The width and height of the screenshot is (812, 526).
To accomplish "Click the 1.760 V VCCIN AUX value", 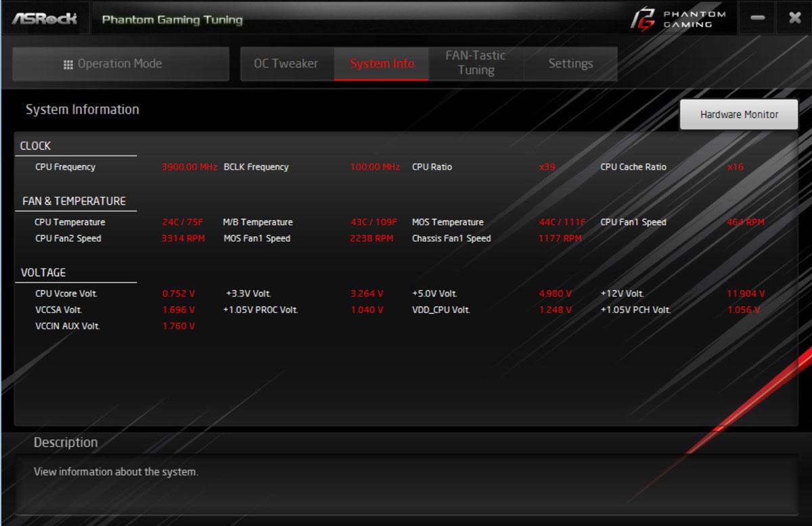I will pos(179,327).
